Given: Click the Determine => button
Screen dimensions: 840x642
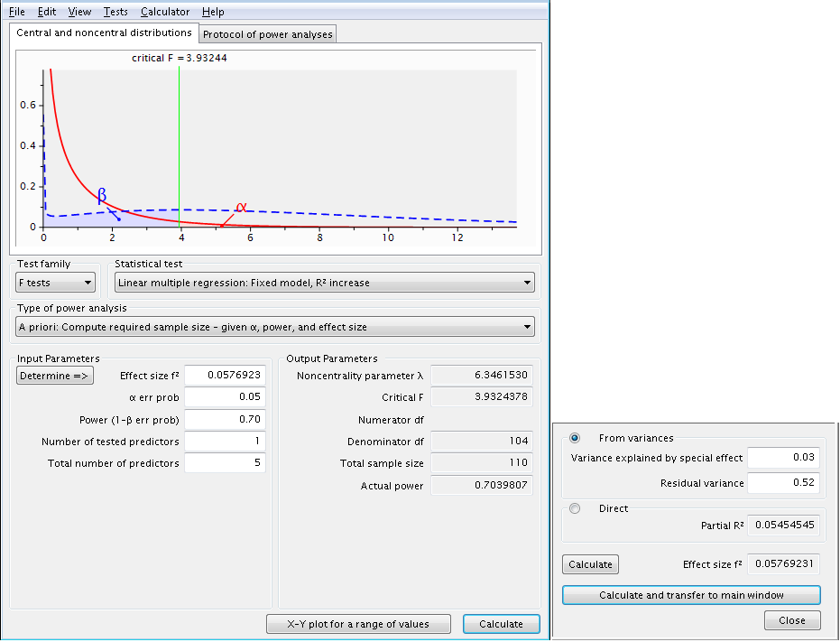Looking at the screenshot, I should click(x=54, y=376).
